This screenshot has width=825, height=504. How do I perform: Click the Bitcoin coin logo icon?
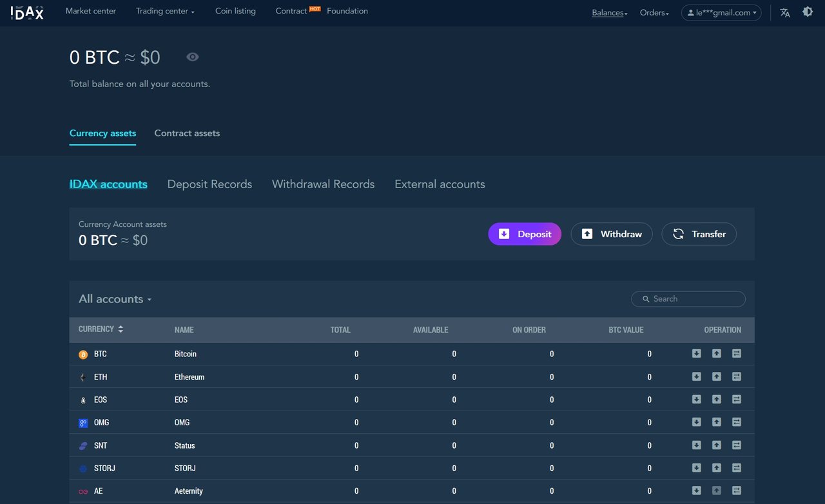pyautogui.click(x=83, y=354)
